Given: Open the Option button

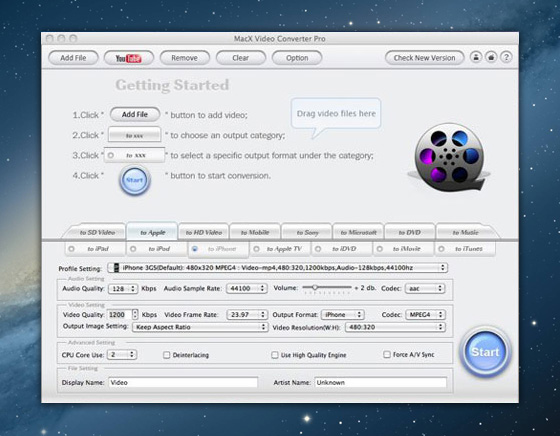Looking at the screenshot, I should point(297,58).
